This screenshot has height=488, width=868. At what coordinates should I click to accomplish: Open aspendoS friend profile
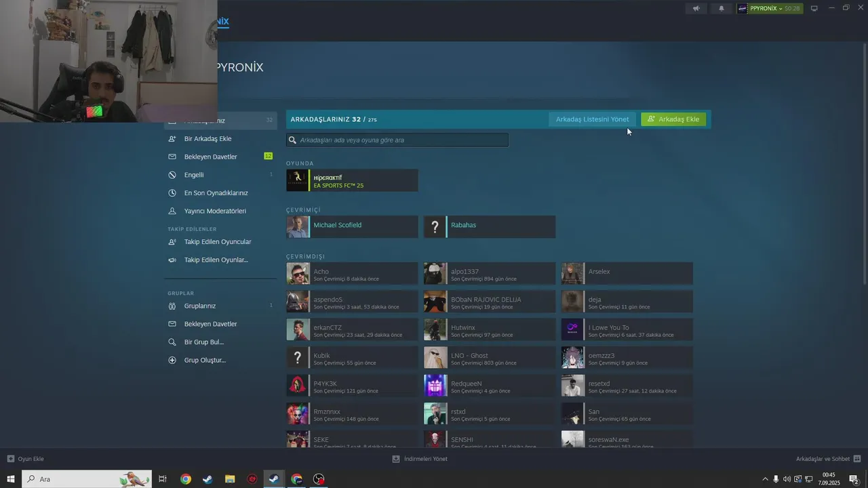point(352,302)
